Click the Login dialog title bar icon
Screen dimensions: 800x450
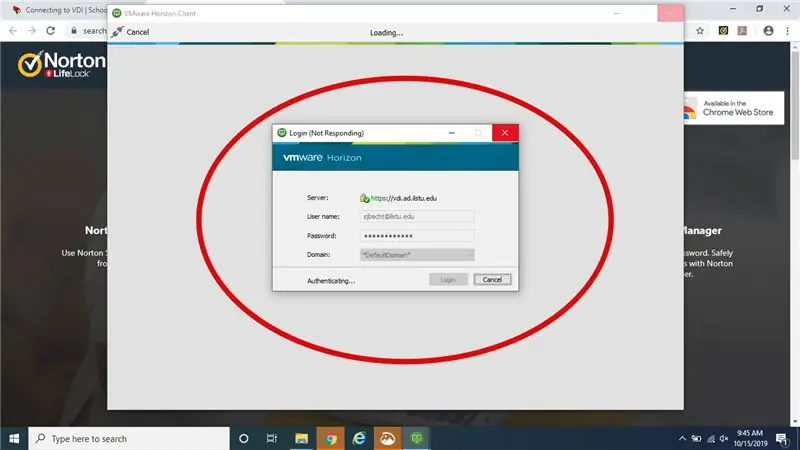coord(282,133)
